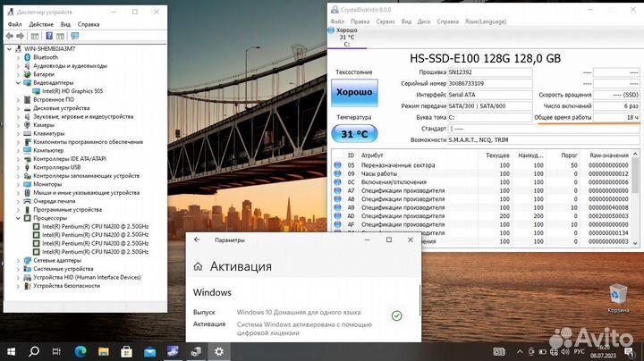Click the status circle of attribute 09
644x361 pixels.
(x=337, y=173)
